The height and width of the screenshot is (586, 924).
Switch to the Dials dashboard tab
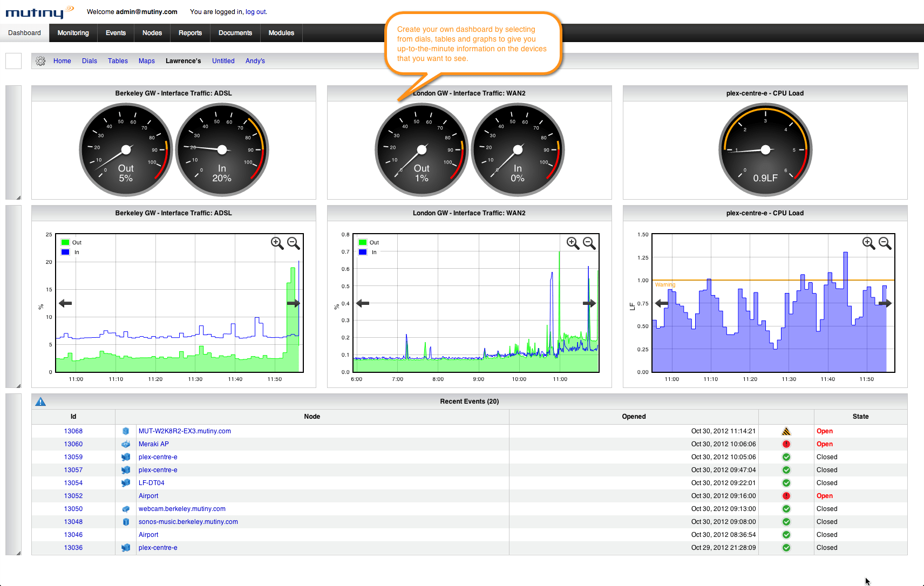(x=90, y=61)
